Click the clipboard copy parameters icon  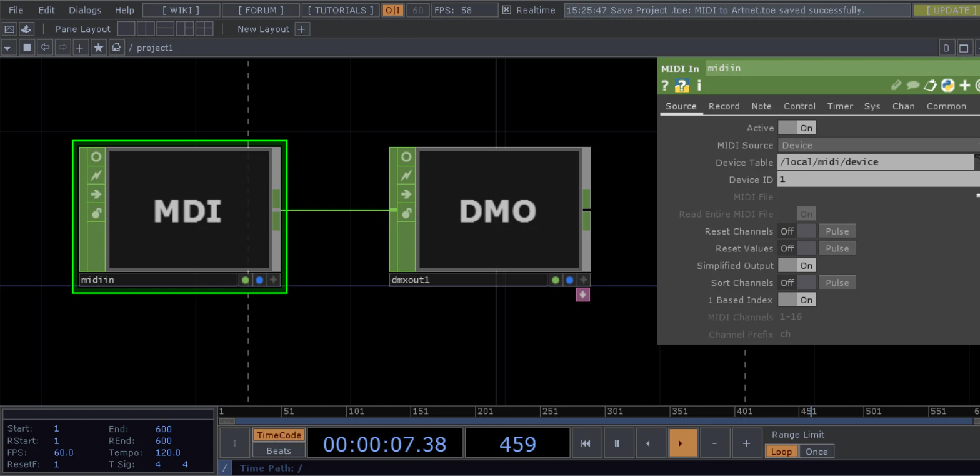(931, 86)
